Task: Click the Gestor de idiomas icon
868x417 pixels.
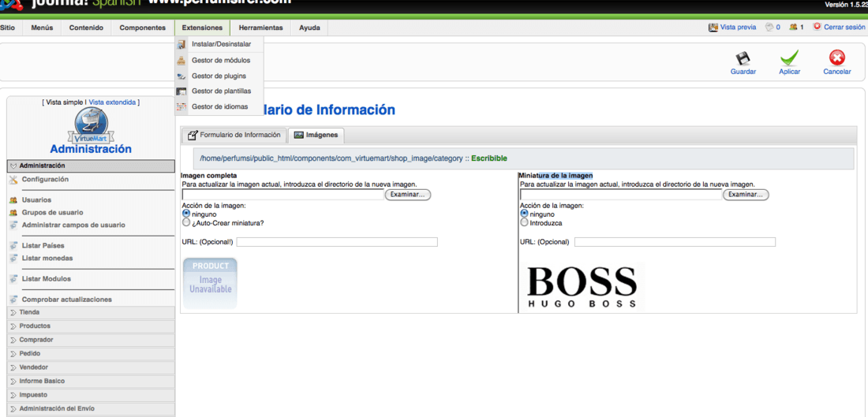Action: [181, 106]
